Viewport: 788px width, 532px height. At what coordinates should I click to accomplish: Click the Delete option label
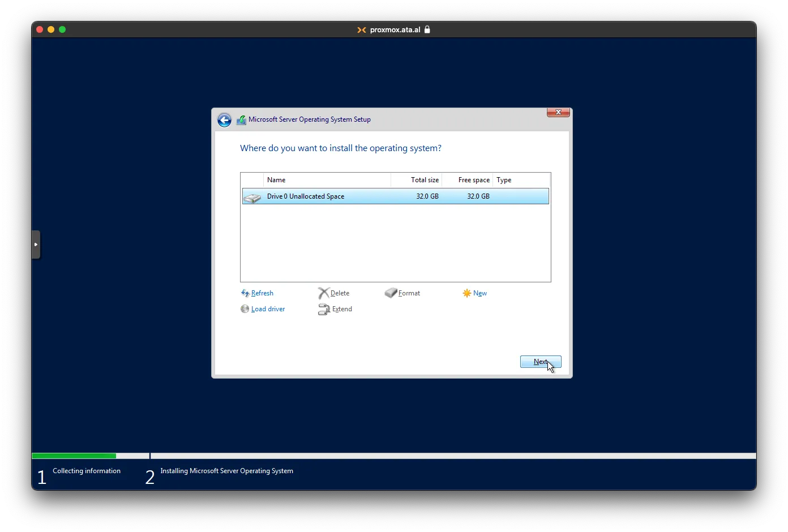pos(340,293)
